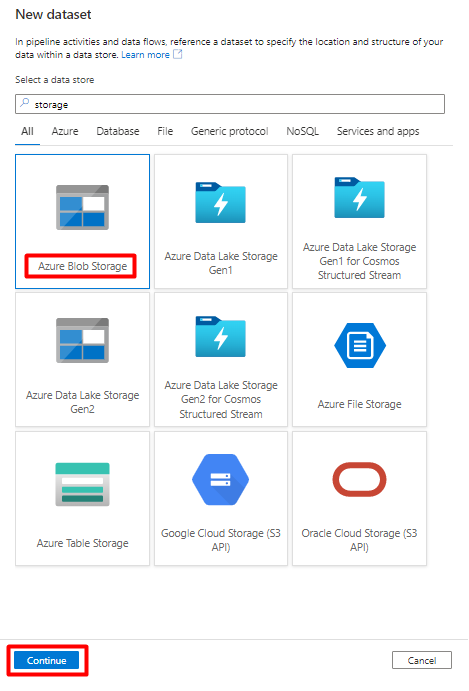
Task: Click the Continue button
Action: point(47,660)
